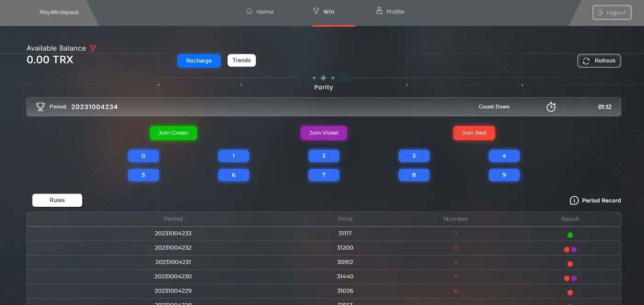Click period cell 20231004232

click(x=173, y=248)
